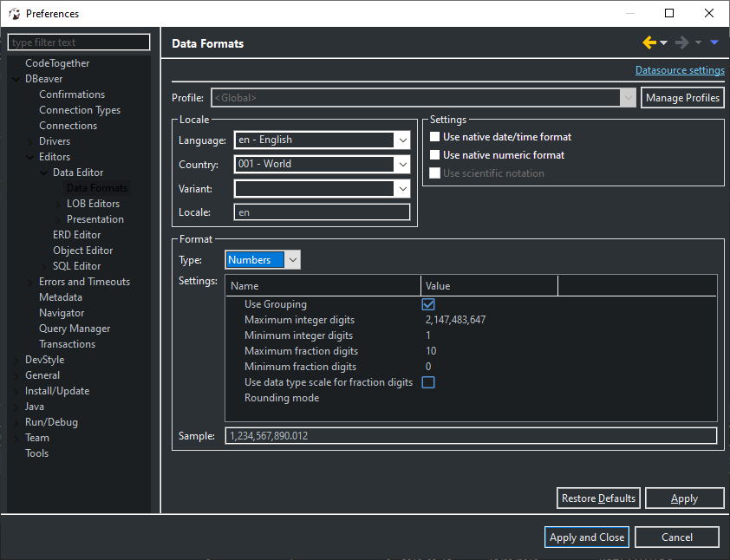Check Use data type scale checkbox

coord(428,382)
